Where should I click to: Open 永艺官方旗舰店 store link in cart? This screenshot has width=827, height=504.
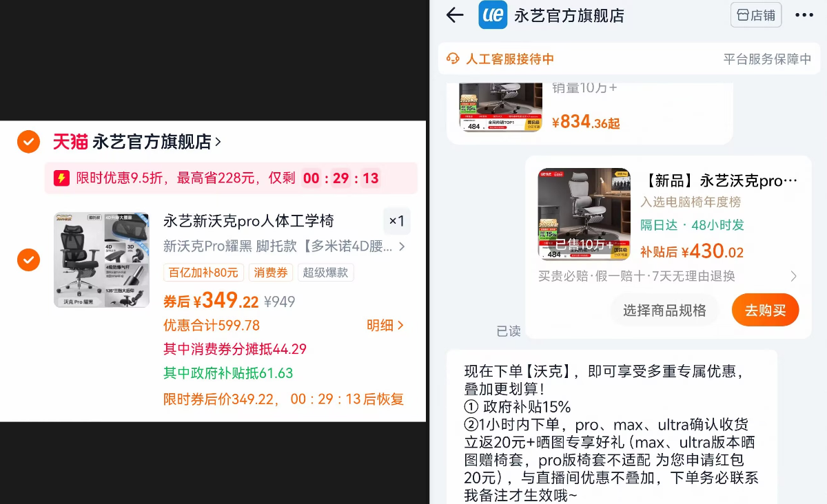157,142
